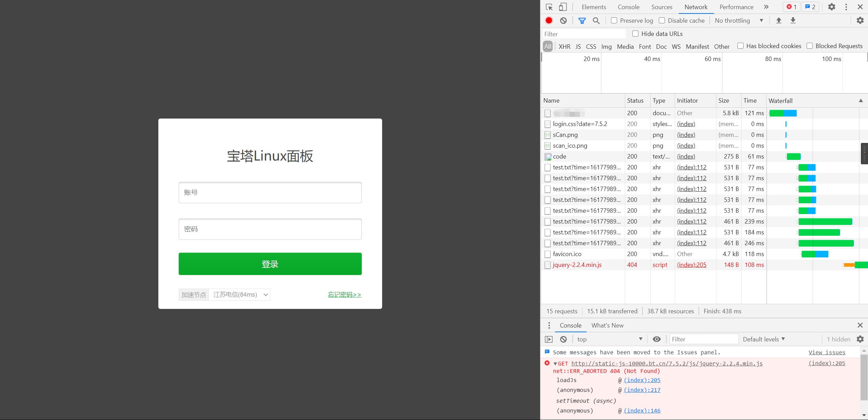Click the loadJs (index):205 source link
Viewport: 868px width, 420px height.
(x=642, y=380)
